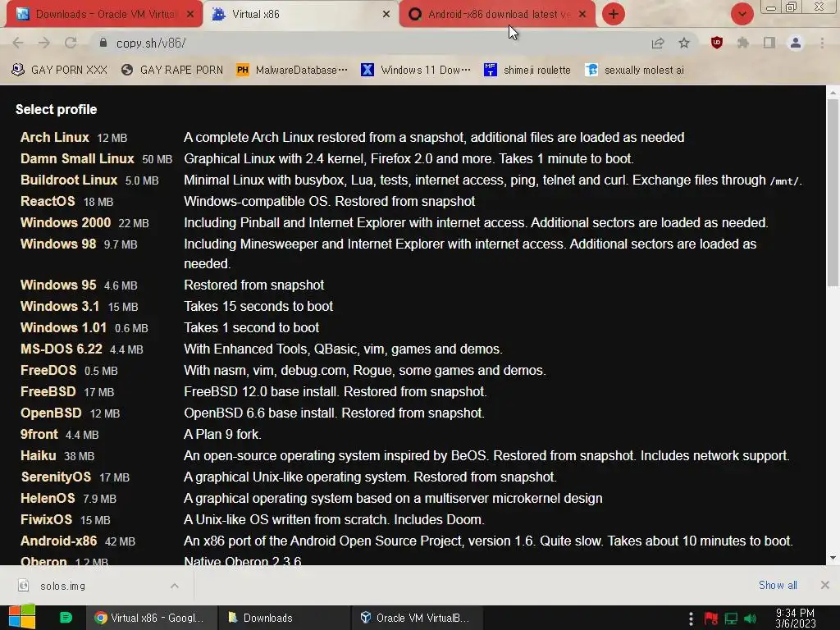Click the scrollbar down arrow

point(833,558)
